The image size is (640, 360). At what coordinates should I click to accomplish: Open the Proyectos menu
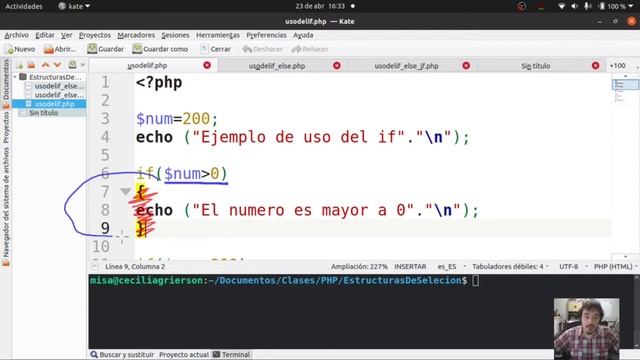tap(95, 35)
